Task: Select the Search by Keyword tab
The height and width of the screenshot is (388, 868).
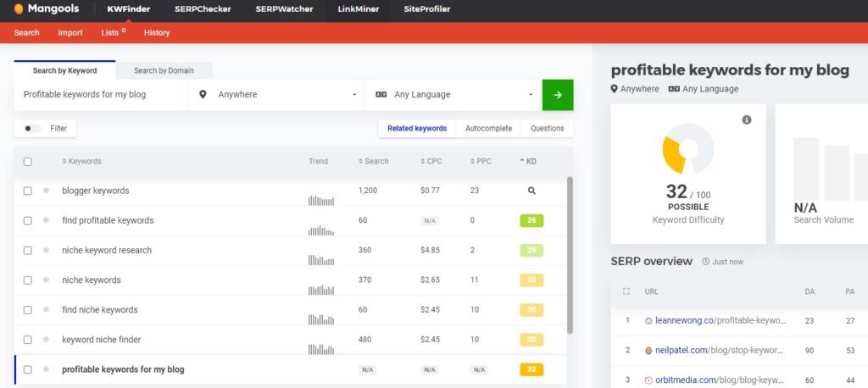Action: point(64,71)
